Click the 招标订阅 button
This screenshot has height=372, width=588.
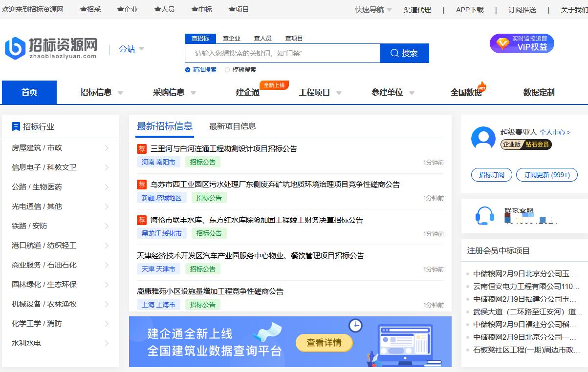point(491,175)
